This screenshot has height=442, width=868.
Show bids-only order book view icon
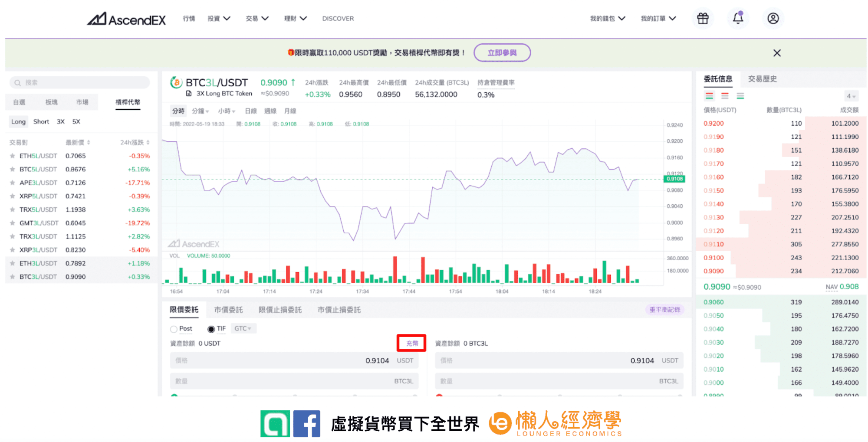pos(740,96)
